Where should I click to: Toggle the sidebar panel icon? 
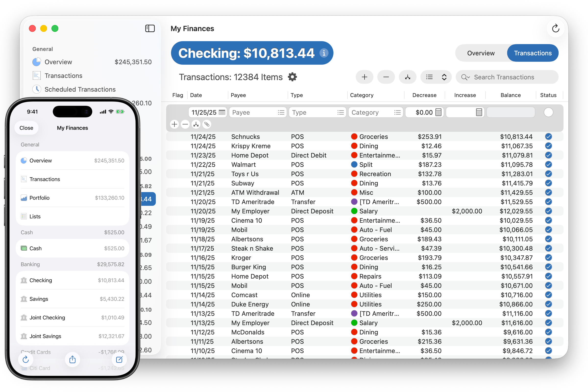[150, 28]
